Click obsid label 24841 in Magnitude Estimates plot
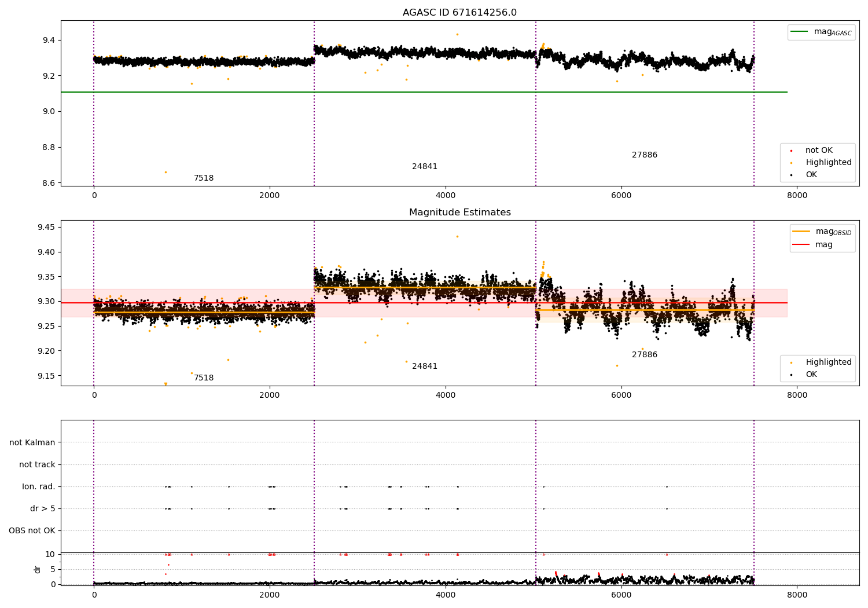This screenshot has height=608, width=868. point(425,367)
